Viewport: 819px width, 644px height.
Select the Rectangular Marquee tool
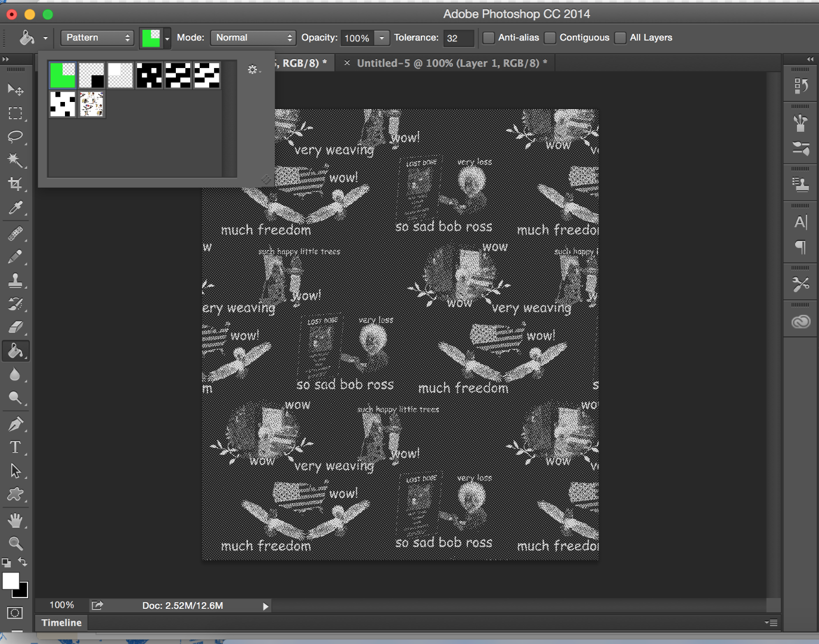coord(15,113)
